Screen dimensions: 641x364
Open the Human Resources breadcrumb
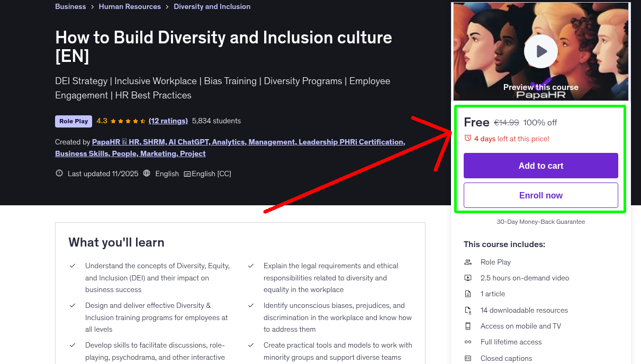pyautogui.click(x=130, y=6)
